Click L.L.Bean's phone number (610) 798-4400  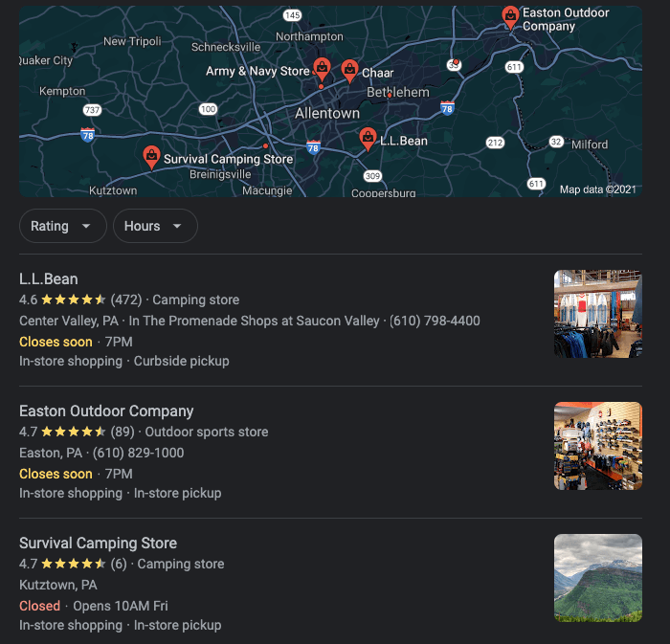pyautogui.click(x=435, y=321)
